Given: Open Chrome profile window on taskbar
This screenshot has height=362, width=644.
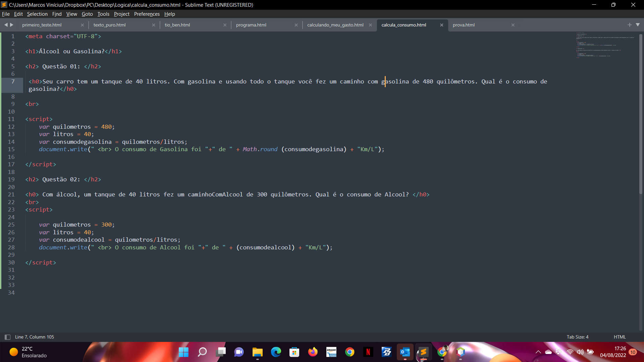Looking at the screenshot, I should (x=442, y=352).
